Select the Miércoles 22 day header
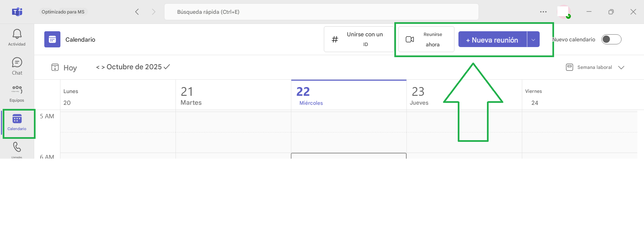Screen dimensions: 644x242 tap(349, 95)
